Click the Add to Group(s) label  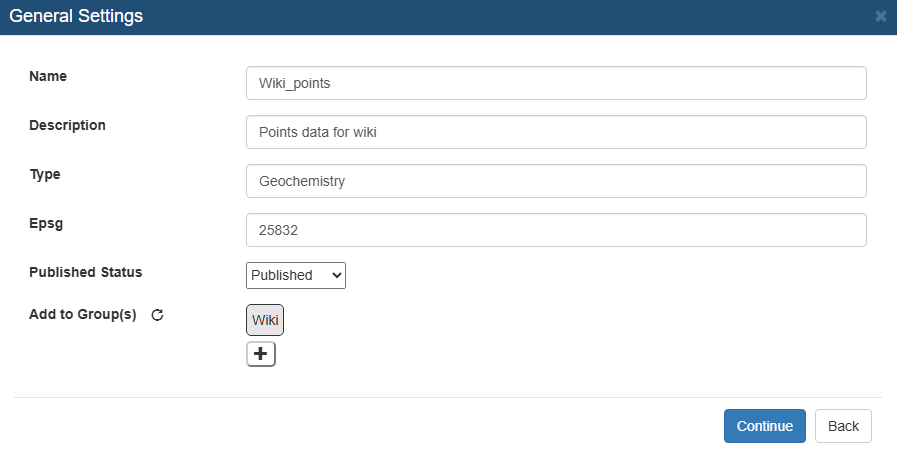83,314
